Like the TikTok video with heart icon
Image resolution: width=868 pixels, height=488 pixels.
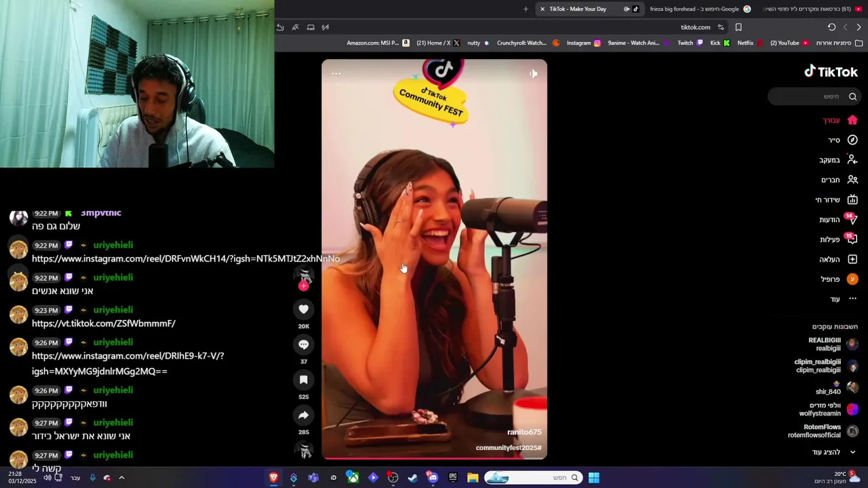click(303, 309)
